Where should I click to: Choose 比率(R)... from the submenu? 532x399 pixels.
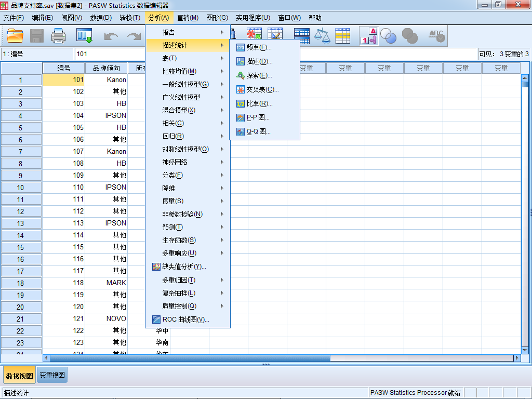[264, 103]
